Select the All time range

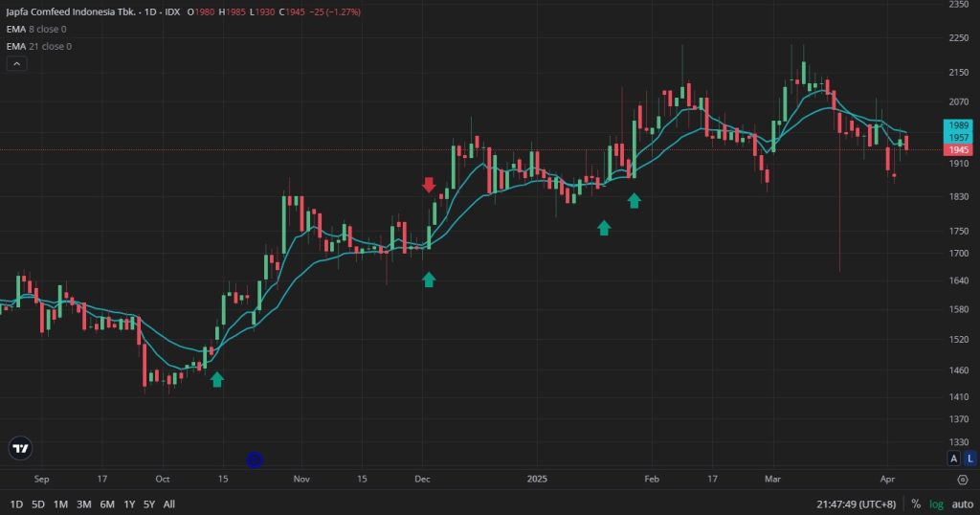[x=168, y=504]
